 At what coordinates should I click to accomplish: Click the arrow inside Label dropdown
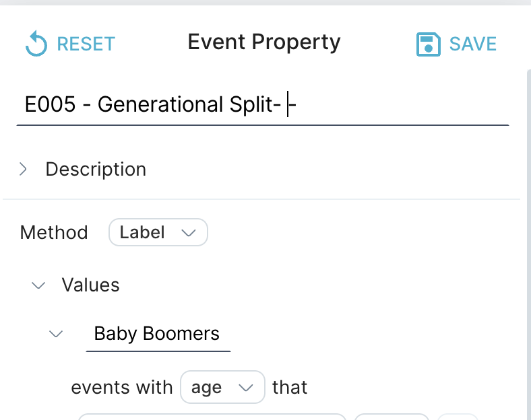pos(189,233)
